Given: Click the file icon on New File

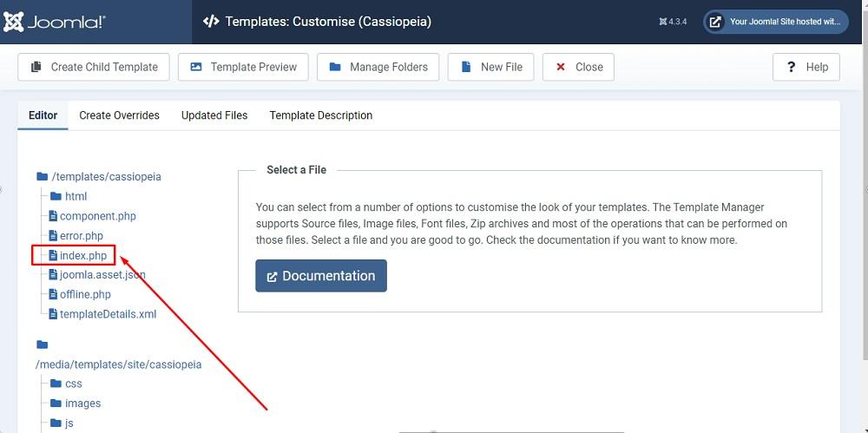Looking at the screenshot, I should (x=466, y=67).
